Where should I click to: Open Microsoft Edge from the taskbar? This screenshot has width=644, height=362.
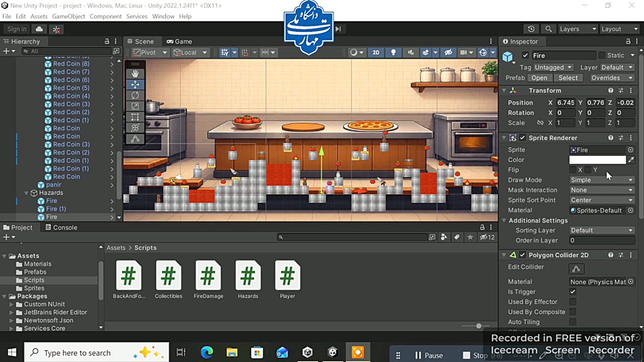click(x=207, y=352)
